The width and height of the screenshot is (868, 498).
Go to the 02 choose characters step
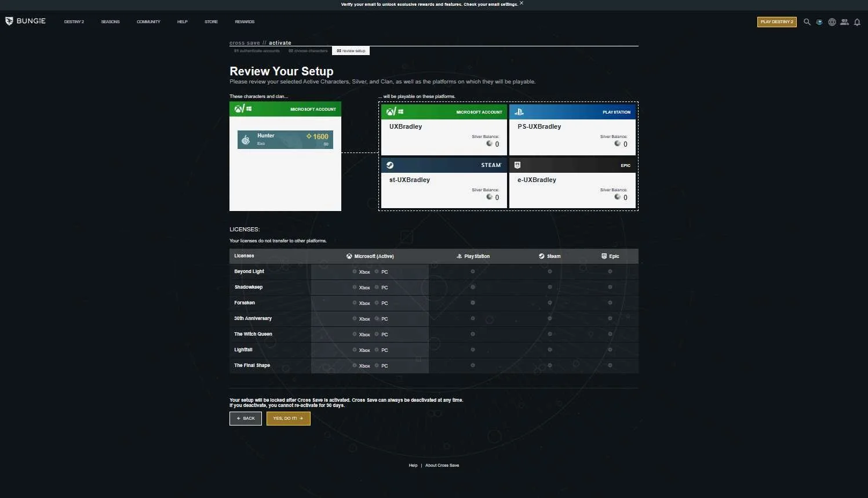point(308,51)
